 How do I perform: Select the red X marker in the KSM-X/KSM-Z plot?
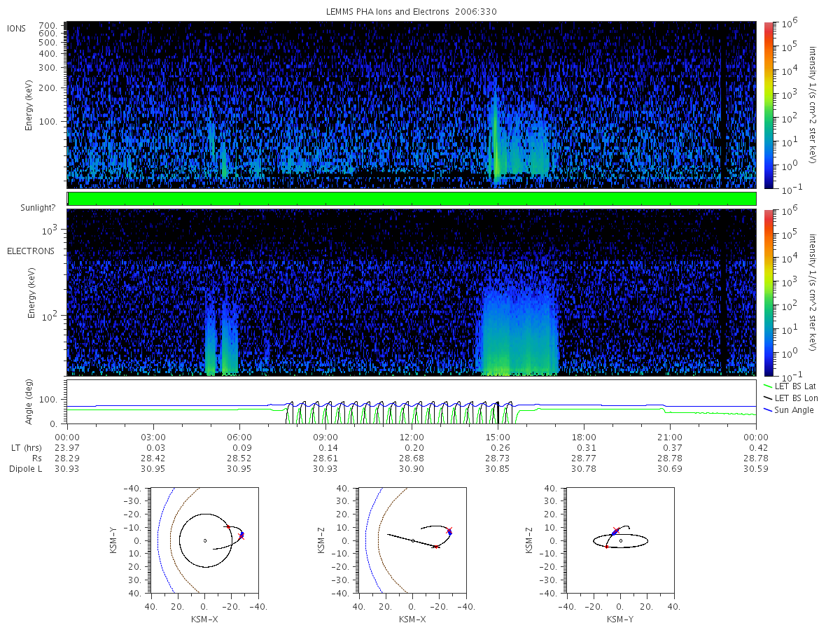(449, 530)
